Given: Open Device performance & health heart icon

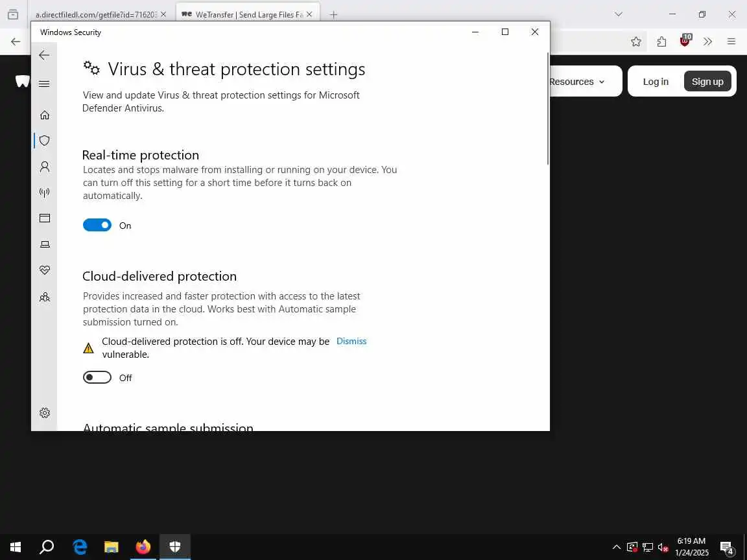Looking at the screenshot, I should 44,270.
